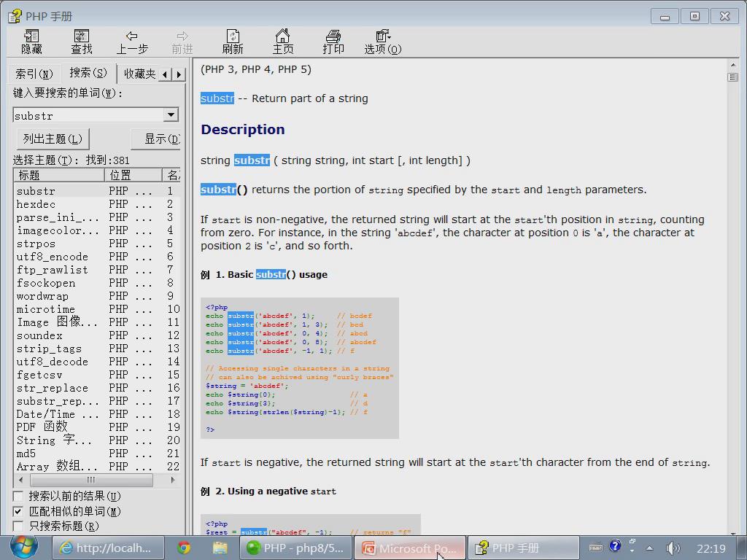The height and width of the screenshot is (560, 747).
Task: Show hidden tray icons arrow
Action: coord(649,548)
